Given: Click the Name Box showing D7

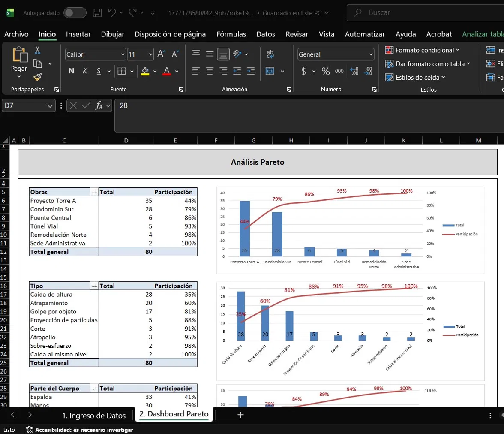Looking at the screenshot, I should click(28, 105).
